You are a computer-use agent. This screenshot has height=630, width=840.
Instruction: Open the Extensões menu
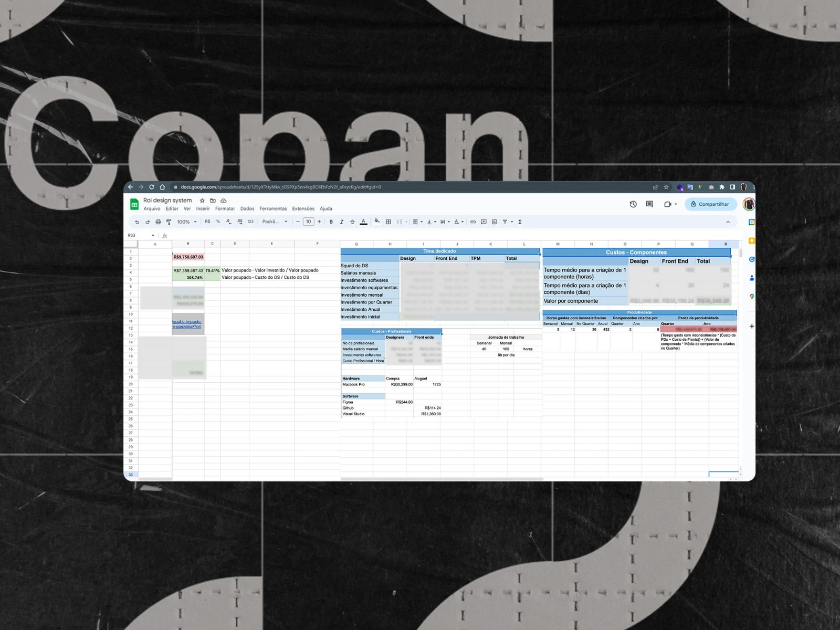303,209
